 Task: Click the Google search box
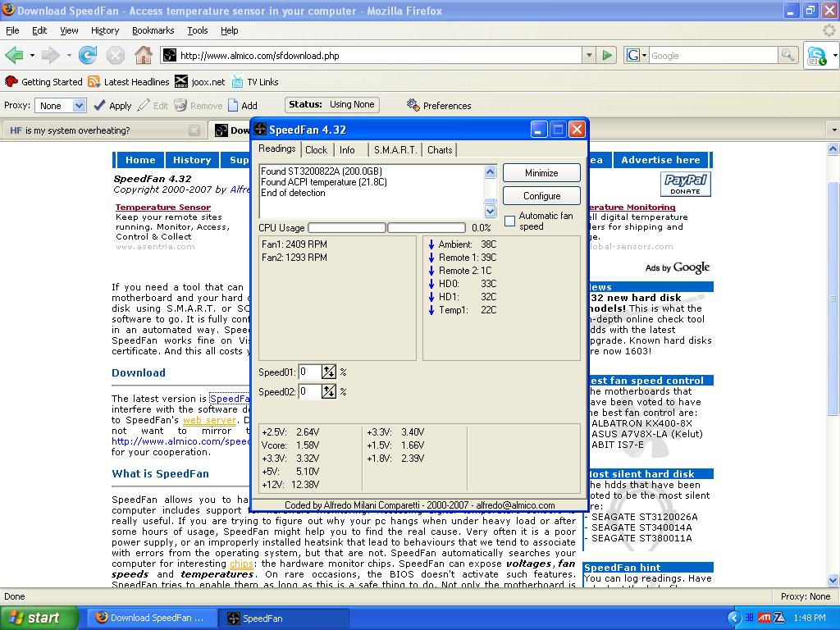(713, 55)
